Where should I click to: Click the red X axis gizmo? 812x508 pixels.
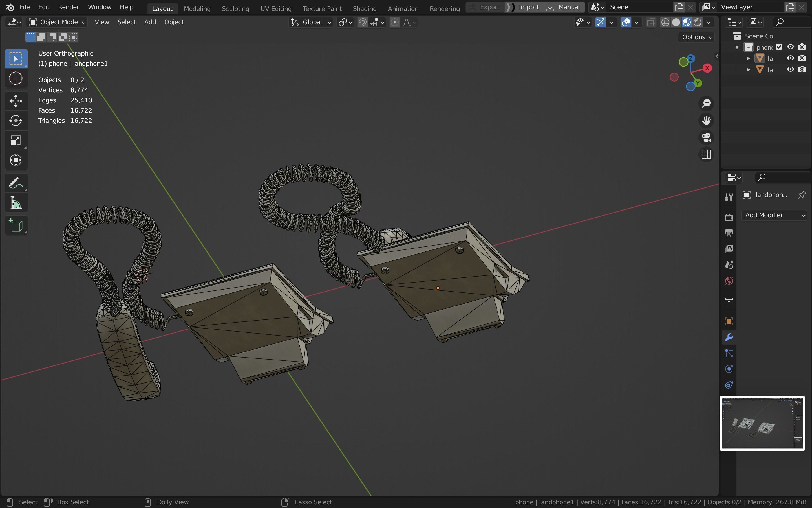click(x=707, y=68)
